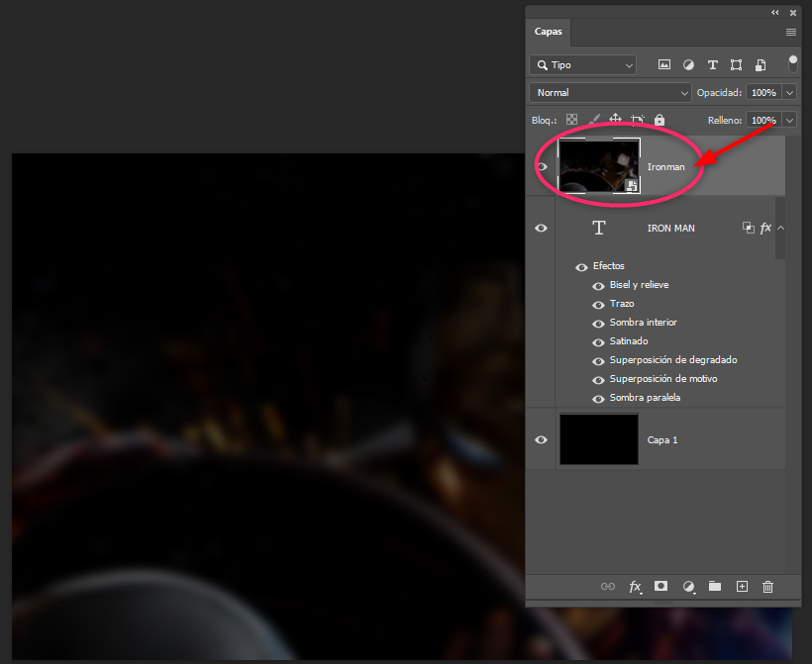Hide the Superposición de degradado effect

(598, 361)
